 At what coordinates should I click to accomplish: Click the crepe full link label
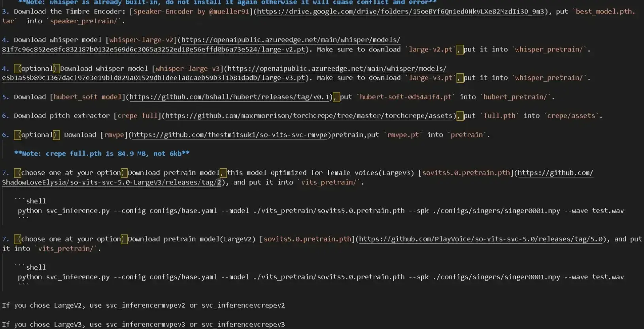coord(138,116)
